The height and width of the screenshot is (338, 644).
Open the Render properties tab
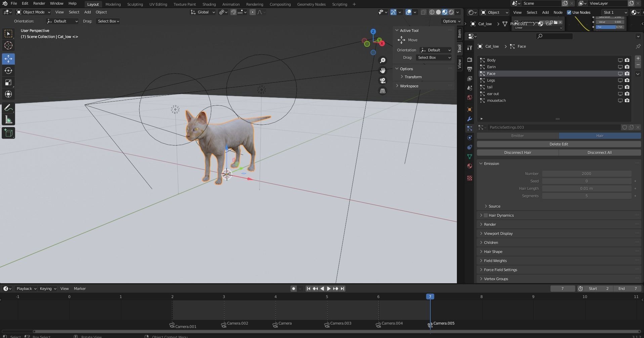[x=470, y=59]
